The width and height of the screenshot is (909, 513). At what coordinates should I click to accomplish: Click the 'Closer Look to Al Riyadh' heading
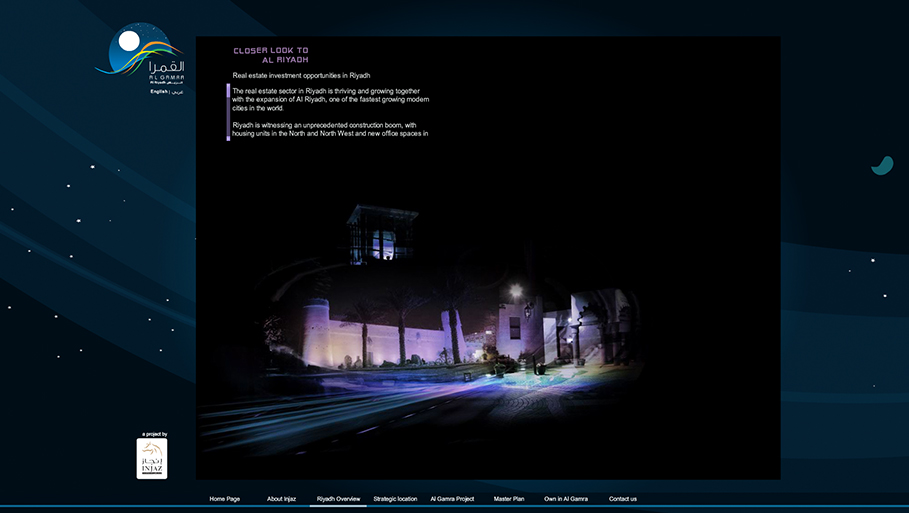point(271,55)
